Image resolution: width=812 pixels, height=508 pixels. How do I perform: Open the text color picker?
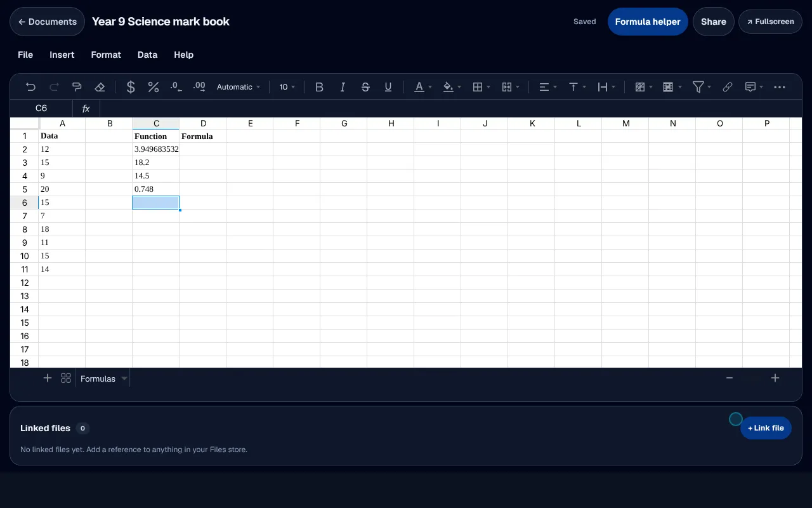pos(422,87)
